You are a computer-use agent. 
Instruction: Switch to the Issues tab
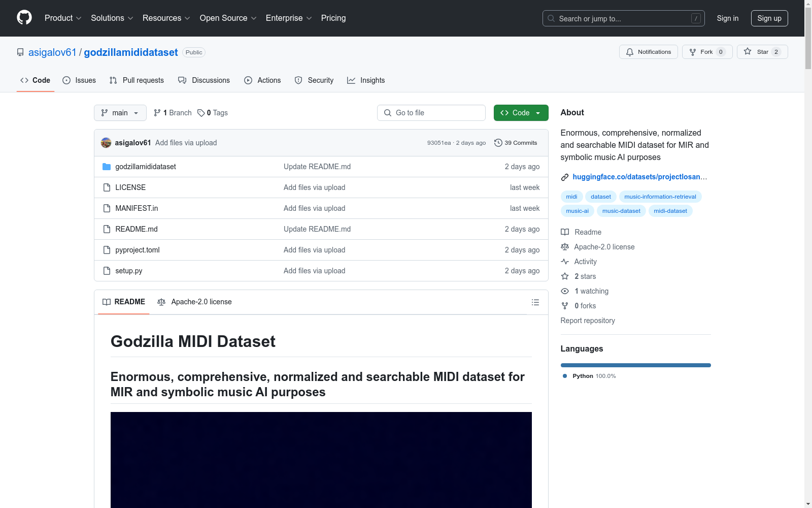[x=79, y=80]
